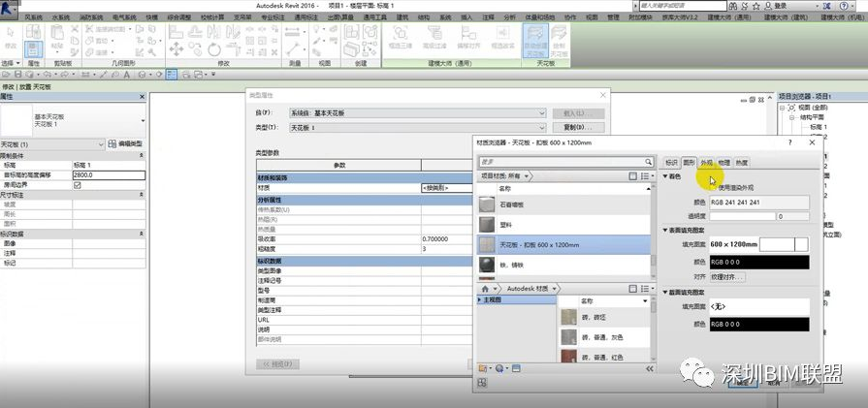Collapse the surface fill pattern section
The height and width of the screenshot is (408, 868).
pos(666,230)
